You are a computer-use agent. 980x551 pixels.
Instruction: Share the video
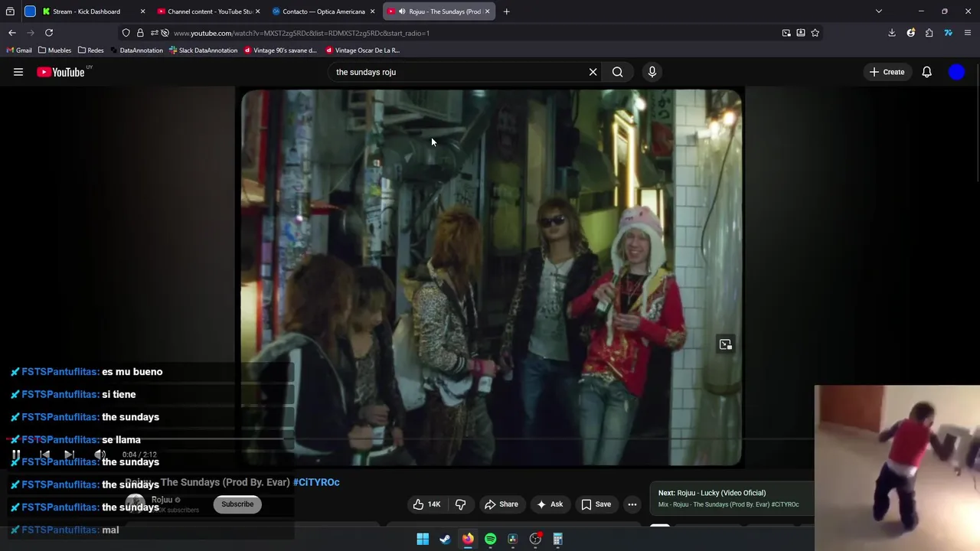coord(501,504)
